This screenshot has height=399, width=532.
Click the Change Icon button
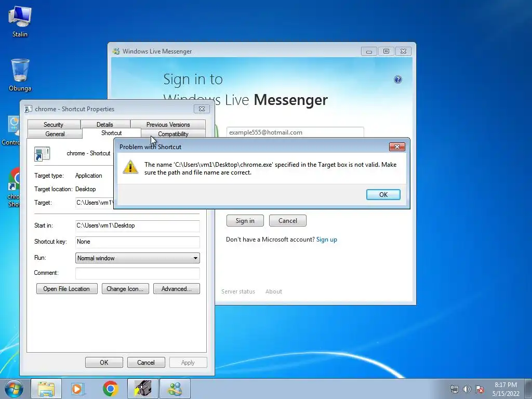(x=125, y=289)
